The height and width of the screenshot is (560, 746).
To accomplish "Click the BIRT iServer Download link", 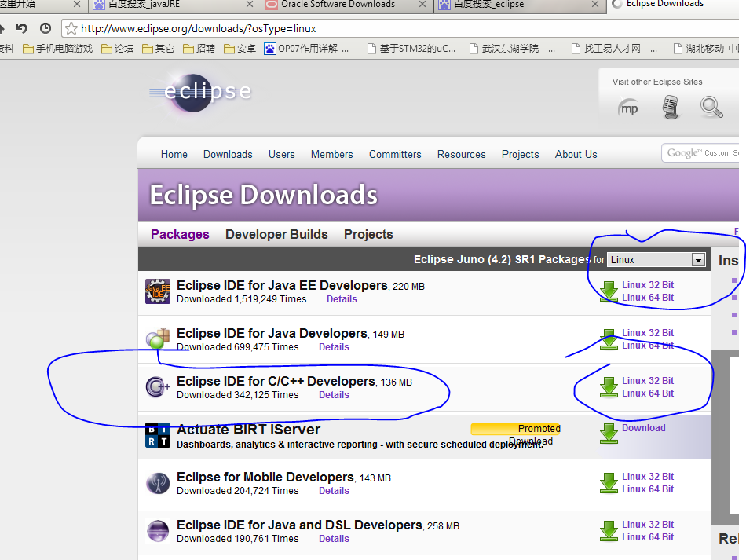I will pos(644,428).
